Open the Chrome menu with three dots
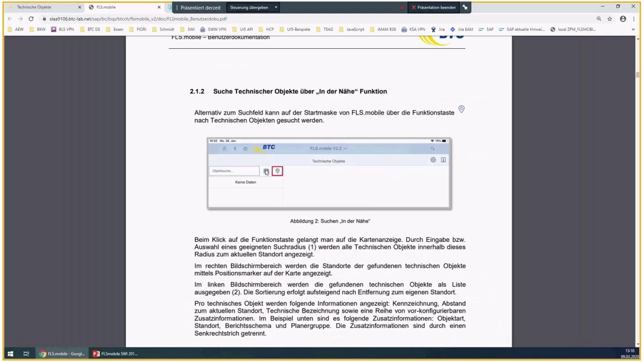This screenshot has width=644, height=362. coord(634,19)
